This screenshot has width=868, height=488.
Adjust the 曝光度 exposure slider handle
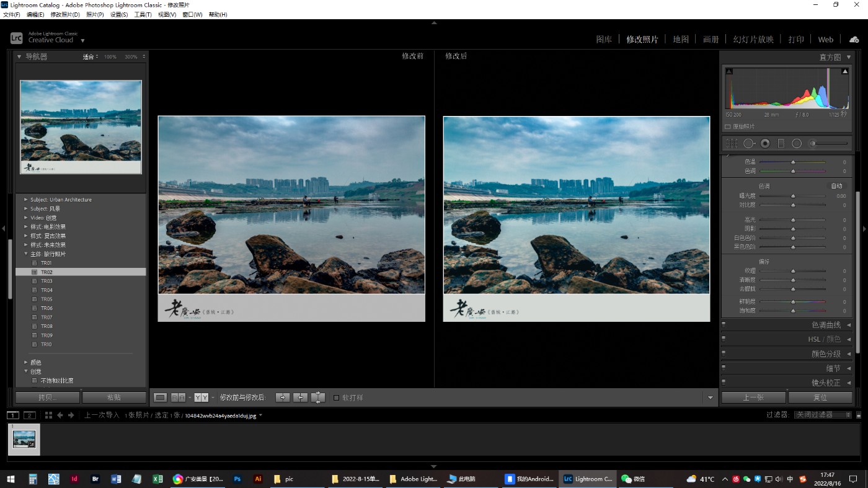(x=793, y=196)
